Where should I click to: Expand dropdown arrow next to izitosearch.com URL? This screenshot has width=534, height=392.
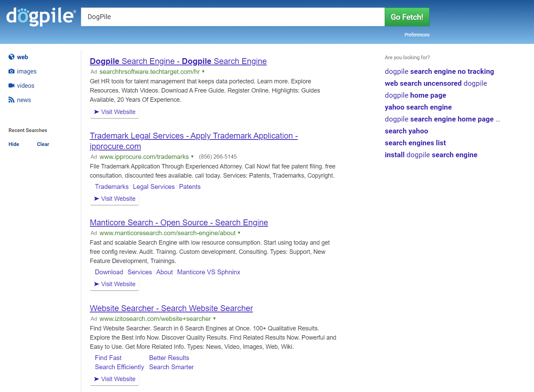(215, 318)
